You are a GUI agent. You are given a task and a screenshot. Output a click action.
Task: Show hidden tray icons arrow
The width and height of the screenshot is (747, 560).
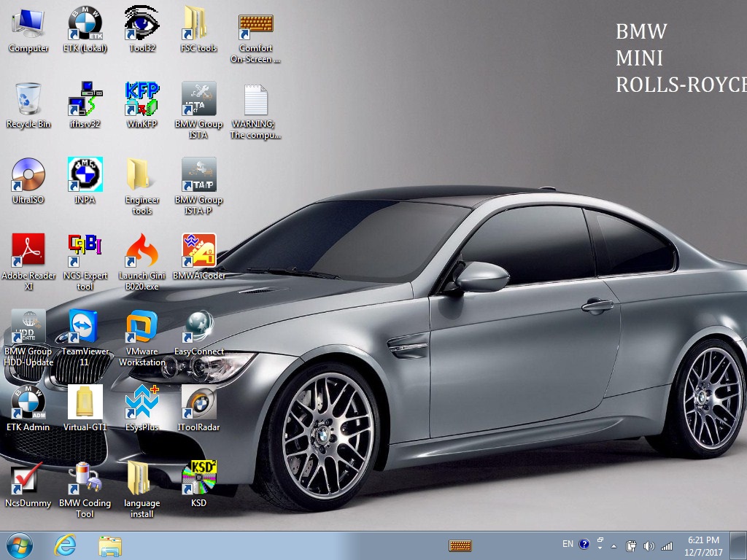614,546
